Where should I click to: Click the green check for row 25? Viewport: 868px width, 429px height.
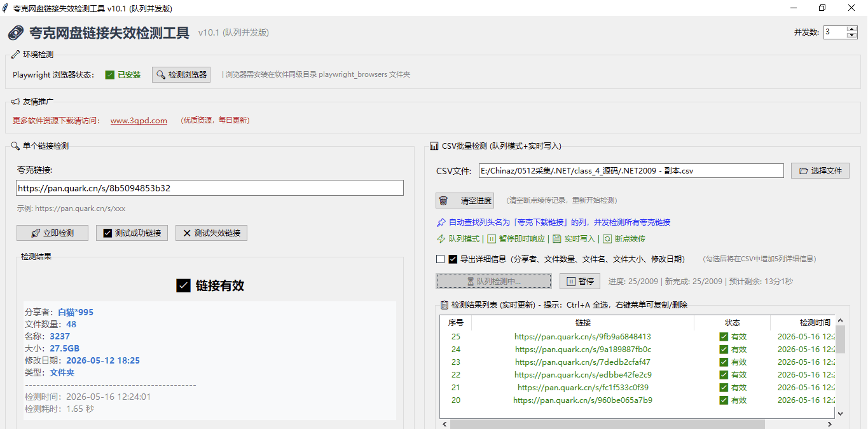click(724, 337)
